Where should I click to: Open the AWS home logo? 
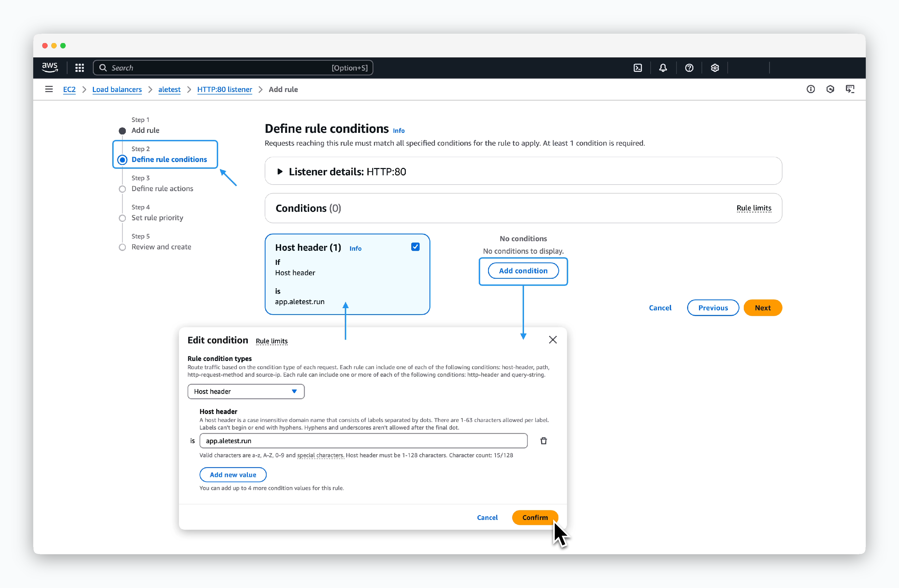(x=50, y=68)
